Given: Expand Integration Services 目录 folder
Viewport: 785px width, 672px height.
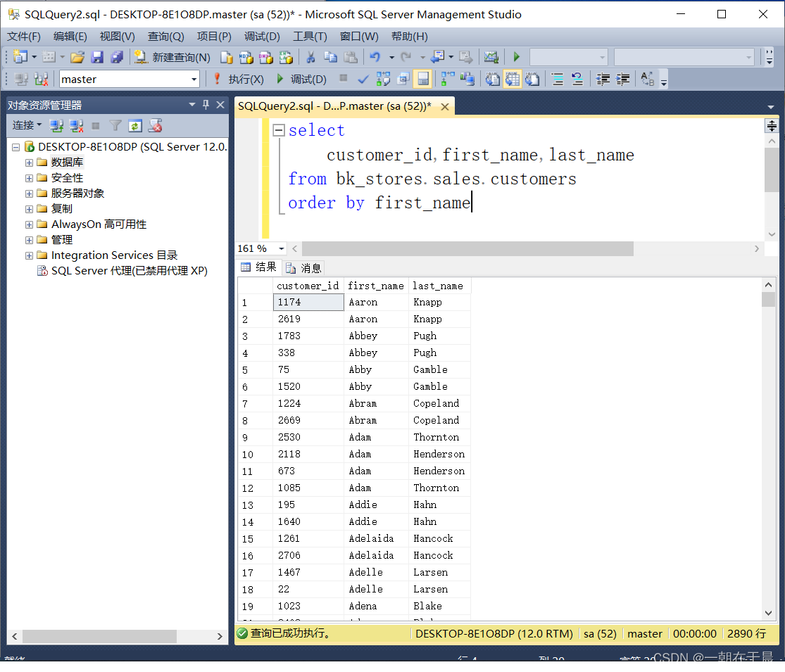Looking at the screenshot, I should 29,255.
